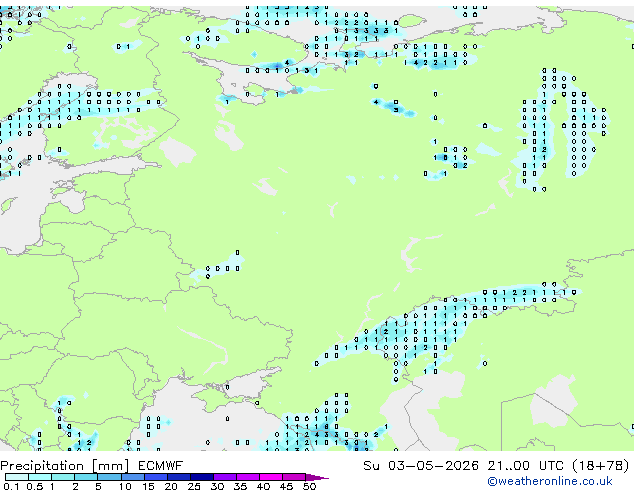Click the legend label '15'

coord(148,486)
